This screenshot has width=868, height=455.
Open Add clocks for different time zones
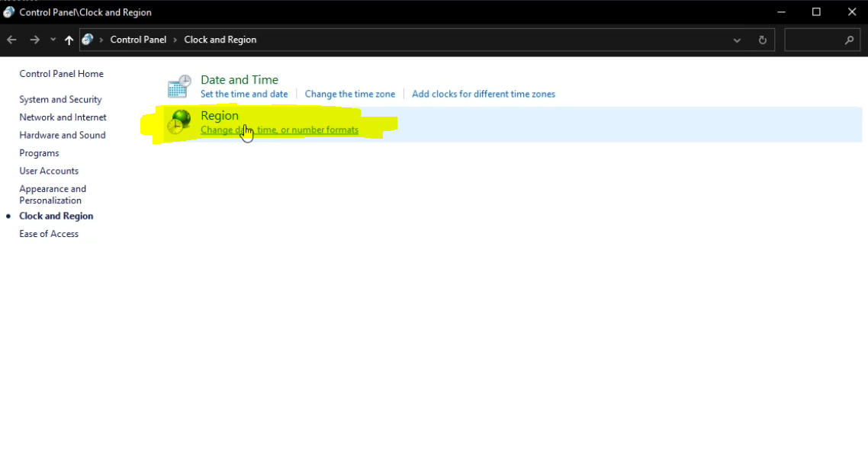point(483,94)
